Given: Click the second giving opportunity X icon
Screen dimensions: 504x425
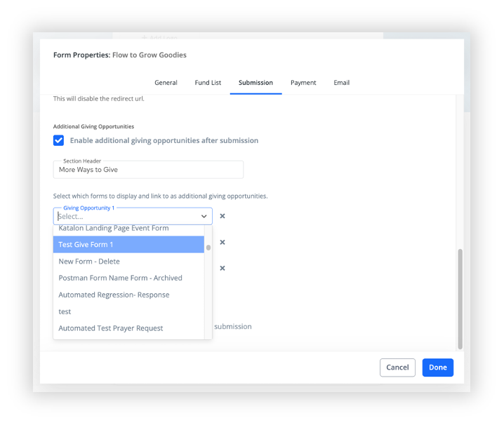Looking at the screenshot, I should (x=222, y=242).
